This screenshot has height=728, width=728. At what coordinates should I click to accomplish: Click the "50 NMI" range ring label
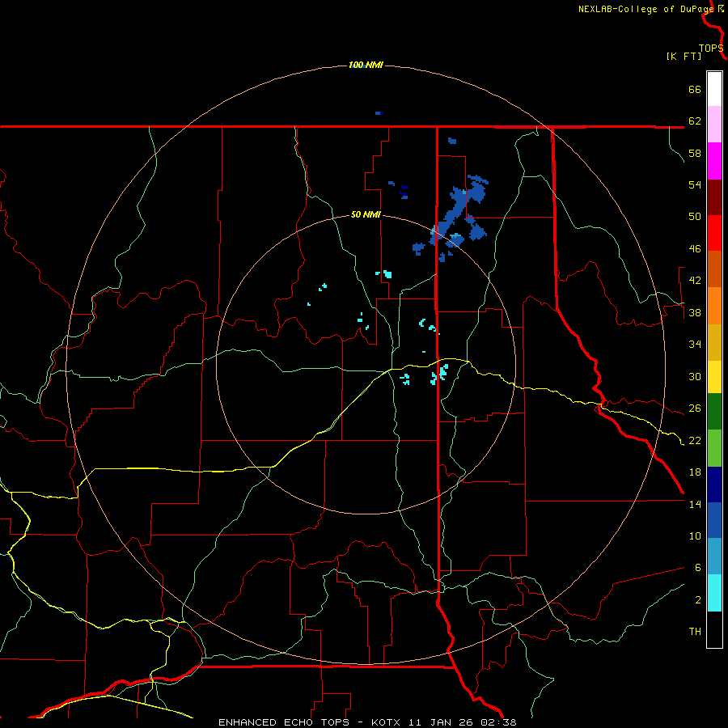(x=366, y=214)
